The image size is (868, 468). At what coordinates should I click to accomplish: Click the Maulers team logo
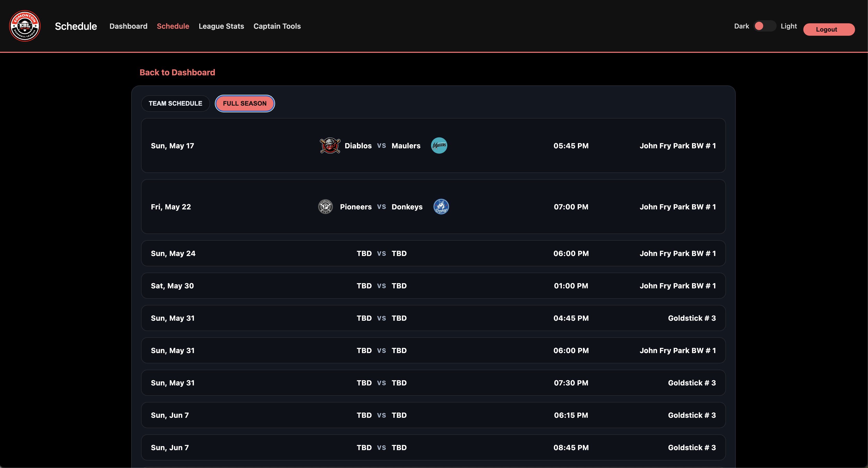point(439,145)
